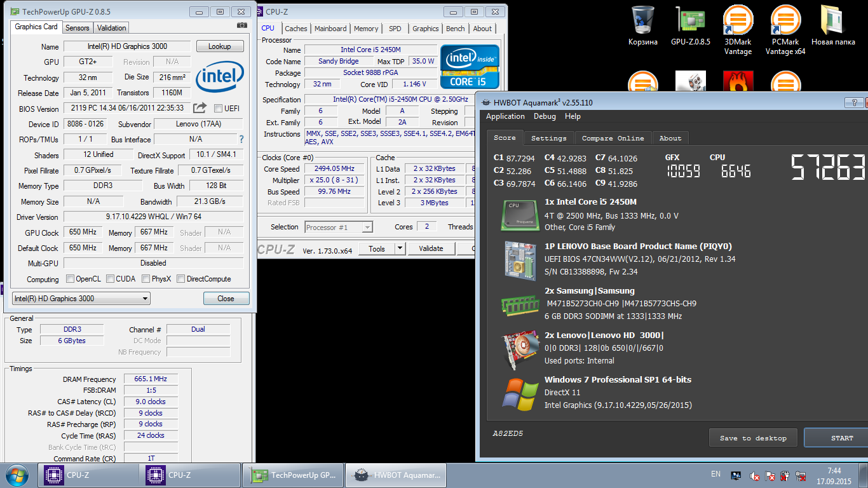Click the GPU-Z screenshot camera icon
868x488 pixels.
pos(242,25)
